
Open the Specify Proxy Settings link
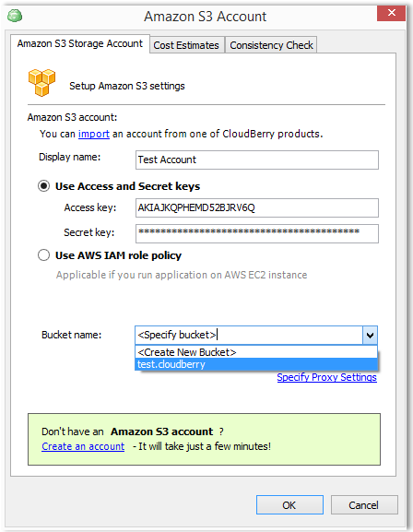(326, 377)
